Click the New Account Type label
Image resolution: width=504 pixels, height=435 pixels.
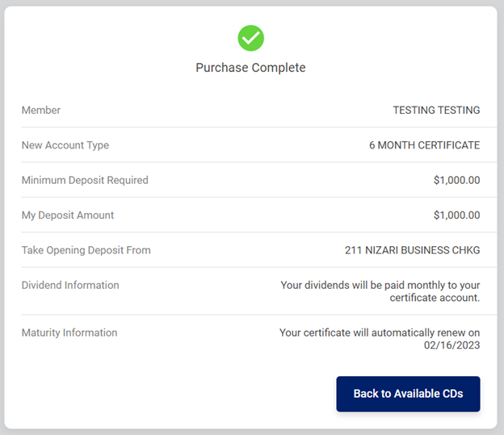pyautogui.click(x=65, y=145)
